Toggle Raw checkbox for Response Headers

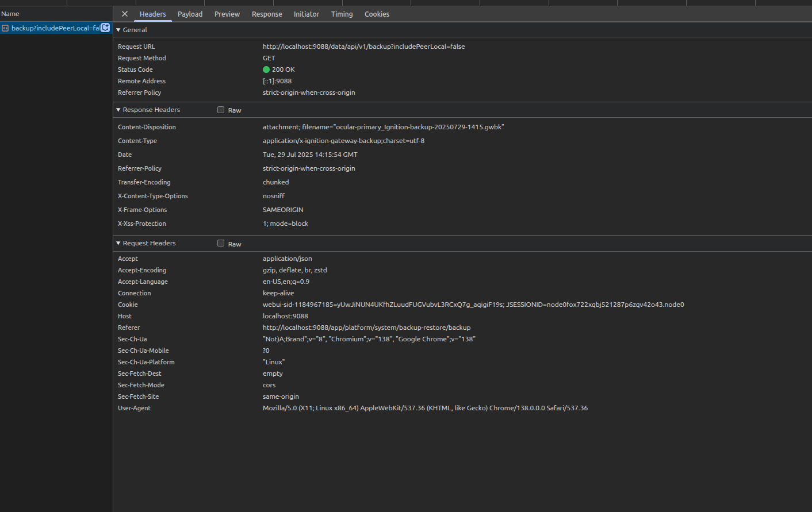pyautogui.click(x=221, y=110)
